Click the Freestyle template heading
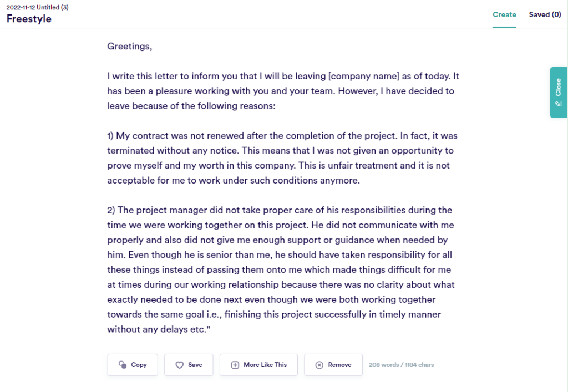Screen dimensions: 568x392 click(29, 19)
